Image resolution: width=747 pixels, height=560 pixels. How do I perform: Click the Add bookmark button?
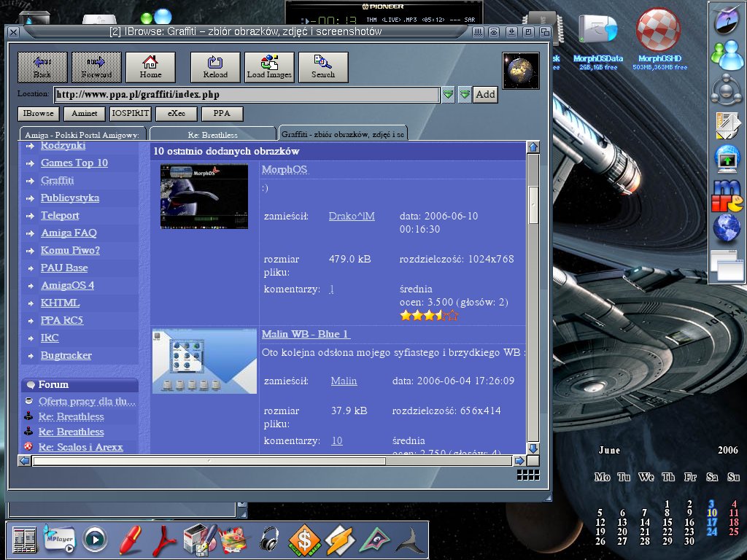click(485, 94)
